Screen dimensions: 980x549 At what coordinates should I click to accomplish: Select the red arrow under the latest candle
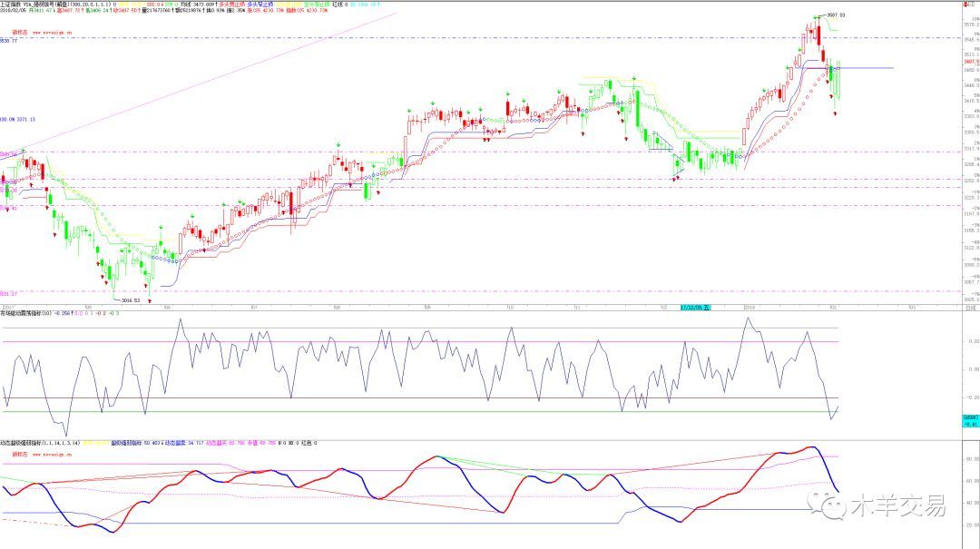(x=835, y=113)
